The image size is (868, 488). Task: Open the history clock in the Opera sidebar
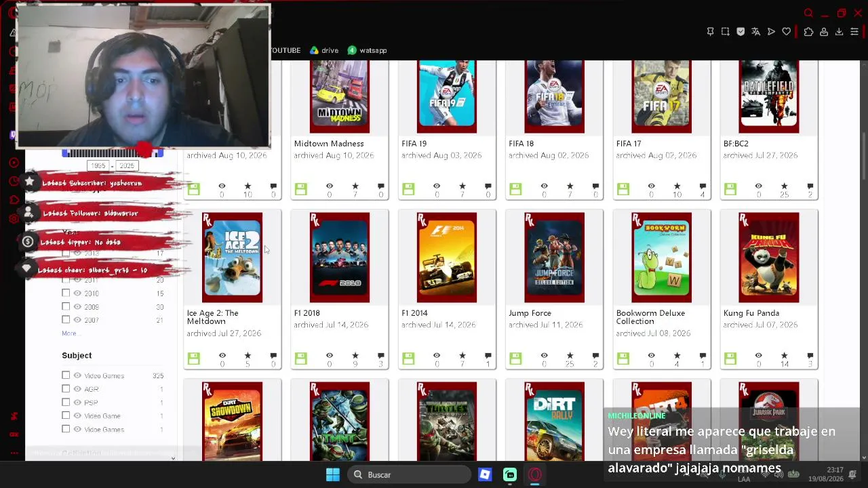point(14,181)
